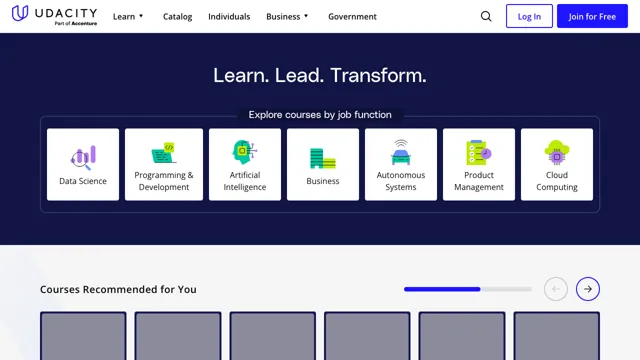Select the Programming & Development label
The width and height of the screenshot is (640, 360).
164,181
